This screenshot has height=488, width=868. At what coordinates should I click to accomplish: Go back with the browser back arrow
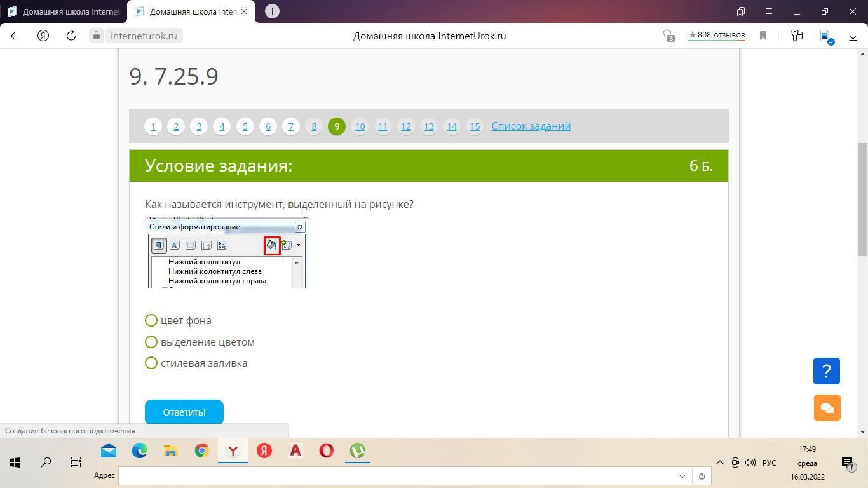point(15,36)
